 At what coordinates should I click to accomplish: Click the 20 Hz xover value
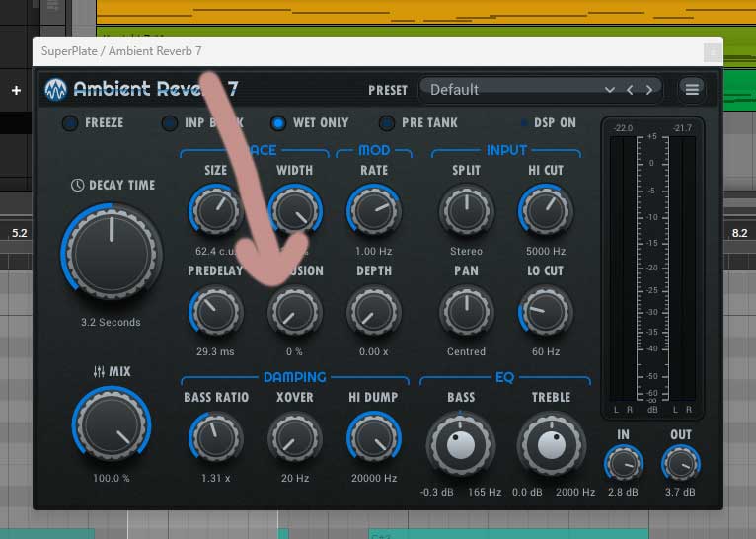(x=294, y=478)
